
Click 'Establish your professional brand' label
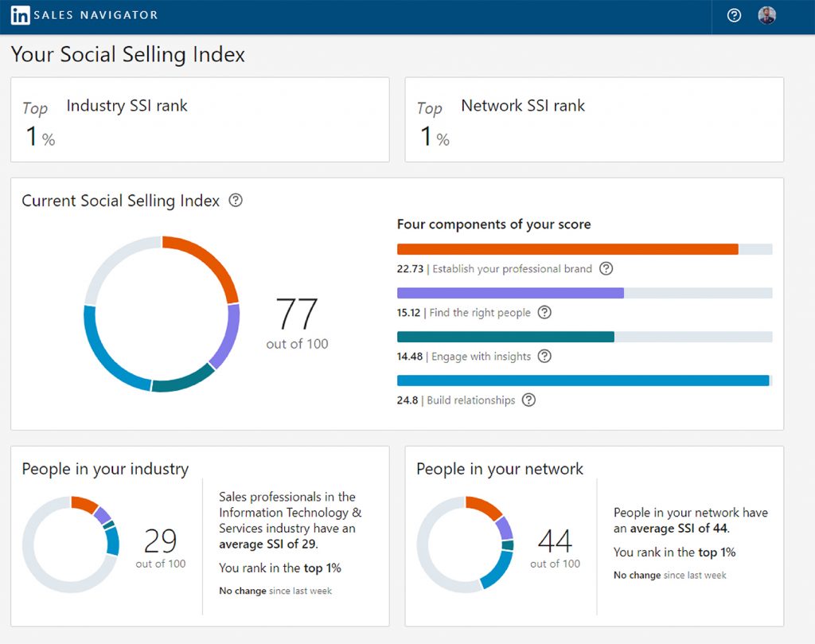pos(512,269)
